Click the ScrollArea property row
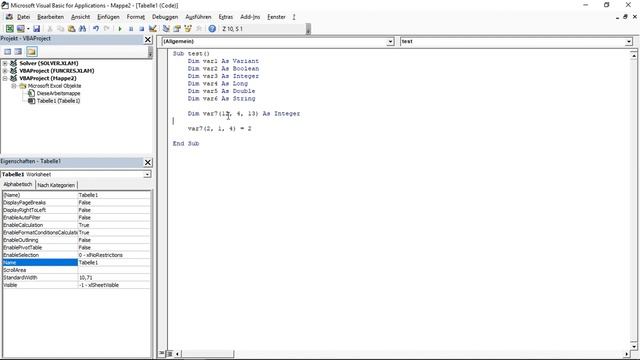Image resolution: width=640 pixels, height=360 pixels. 76,270
